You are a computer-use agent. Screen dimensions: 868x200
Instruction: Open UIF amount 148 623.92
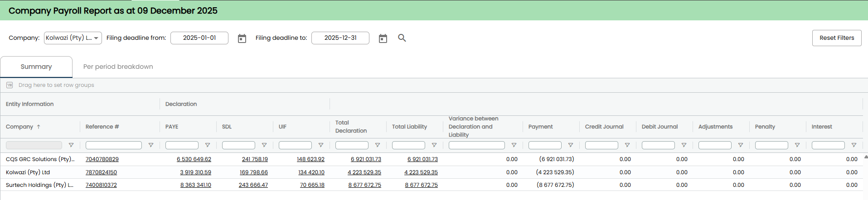310,159
